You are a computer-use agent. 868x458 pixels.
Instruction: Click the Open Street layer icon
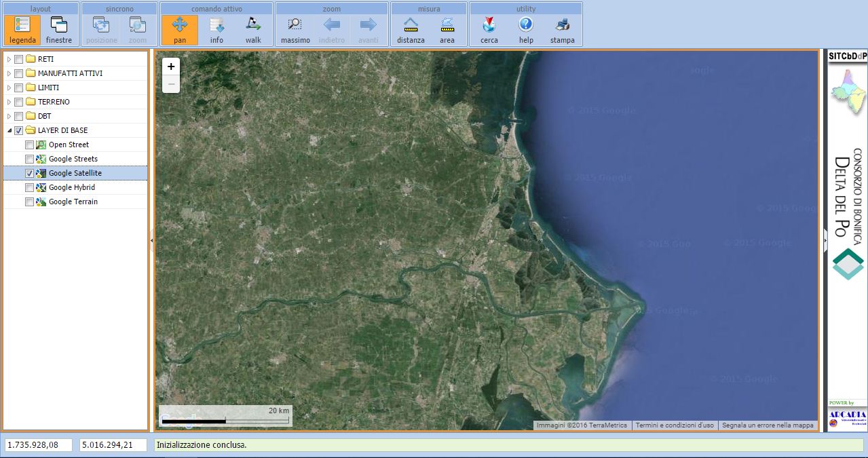(41, 145)
